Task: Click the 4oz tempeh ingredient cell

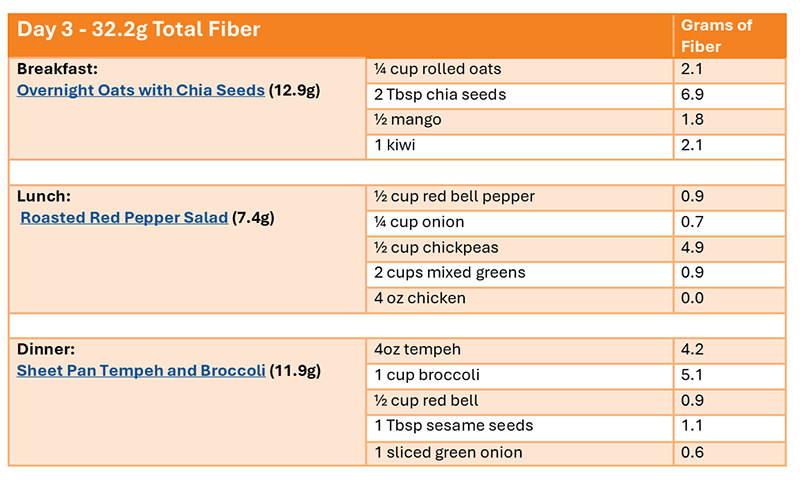Action: (419, 349)
